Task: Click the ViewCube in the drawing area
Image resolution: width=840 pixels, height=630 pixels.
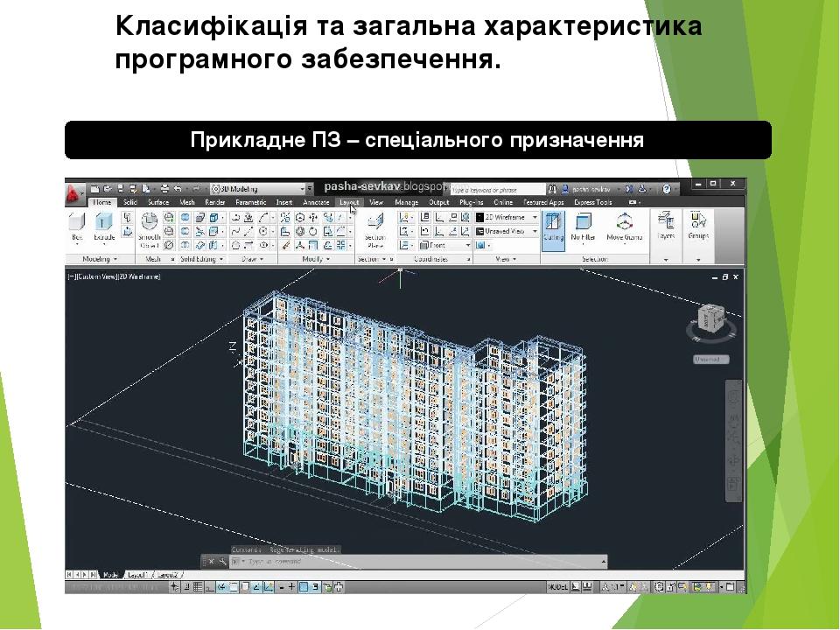Action: coord(711,317)
